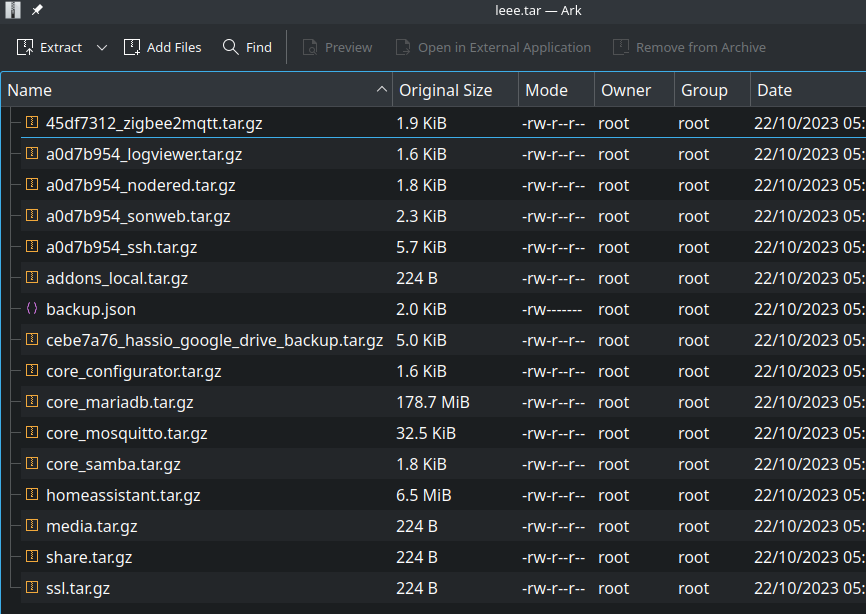Click the Extract toolbar icon
866x614 pixels.
(24, 46)
